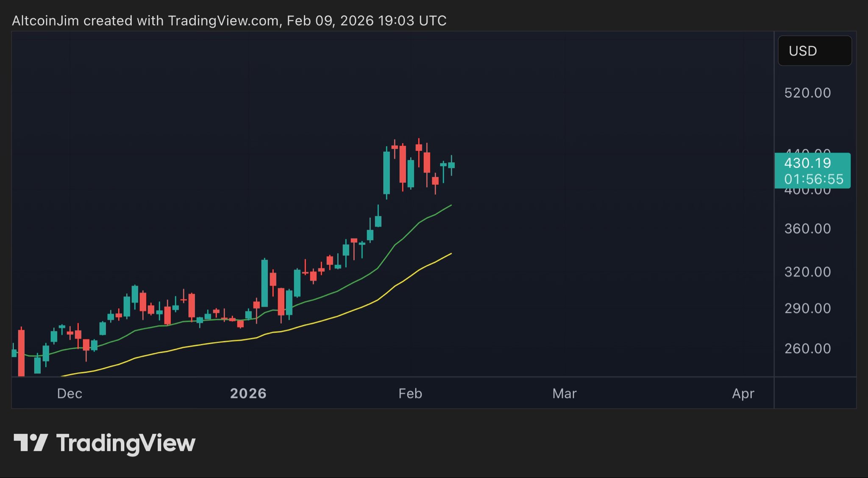Click the TradingView logo icon
The height and width of the screenshot is (478, 868).
pos(31,443)
